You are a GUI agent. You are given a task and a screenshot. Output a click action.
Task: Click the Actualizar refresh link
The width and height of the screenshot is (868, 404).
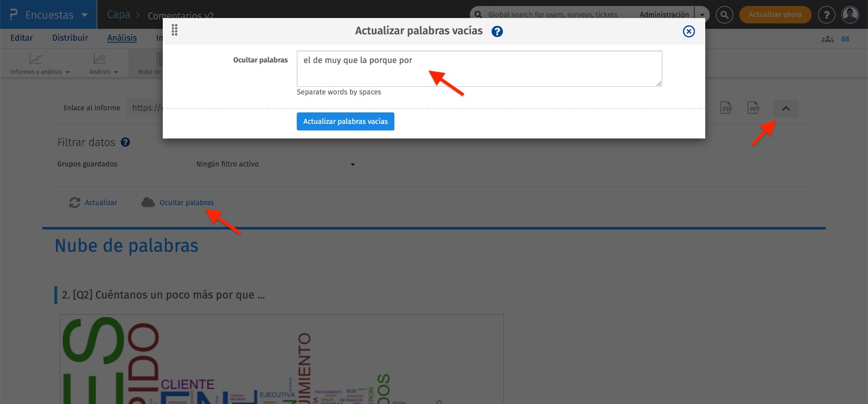click(101, 203)
